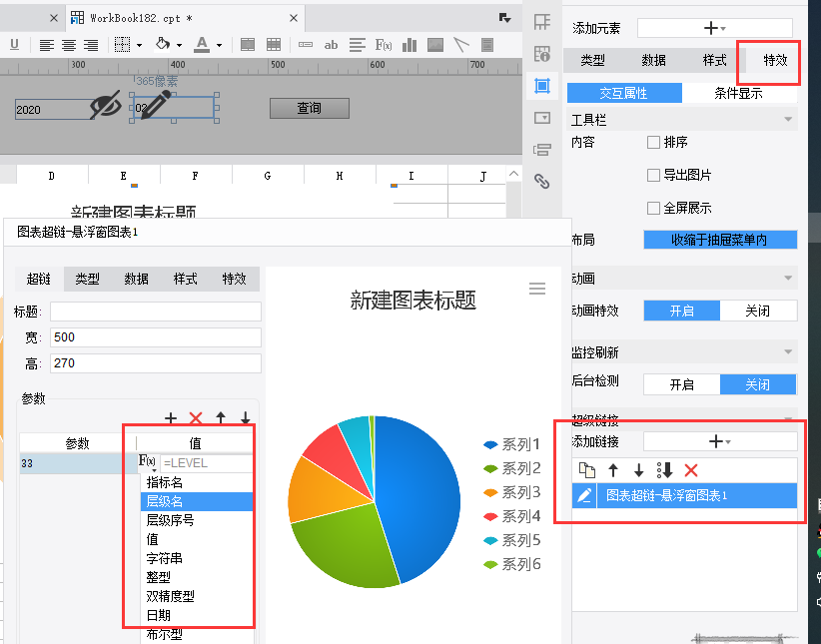Image resolution: width=821 pixels, height=644 pixels.
Task: Open widget settings sidebar icon
Action: click(542, 118)
